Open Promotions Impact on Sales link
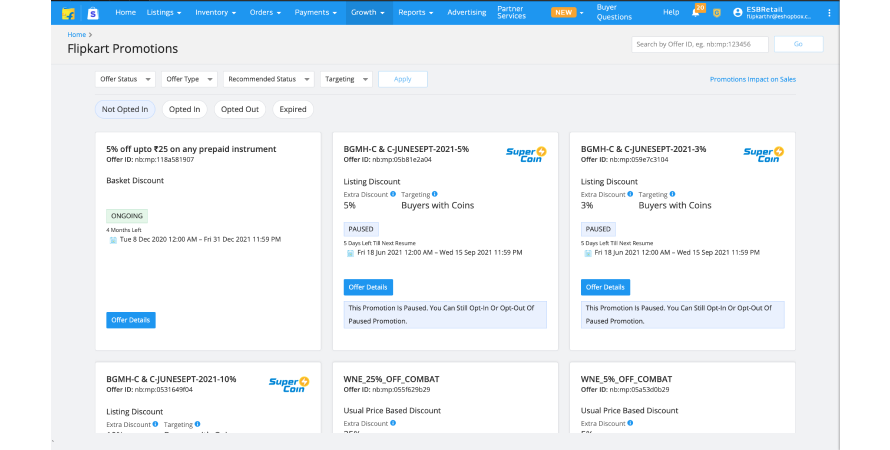This screenshot has width=890, height=450. 753,79
